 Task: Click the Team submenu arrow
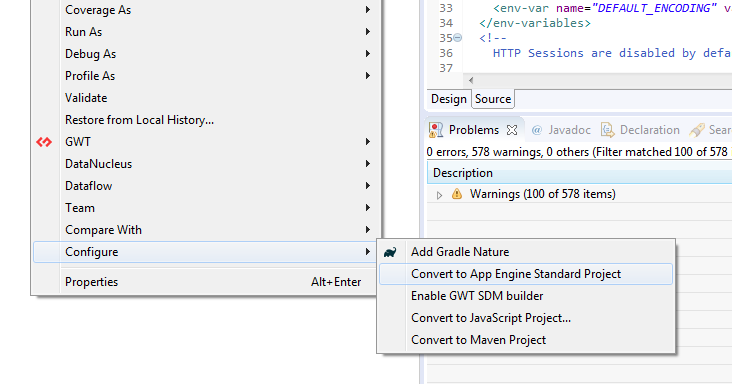[368, 208]
